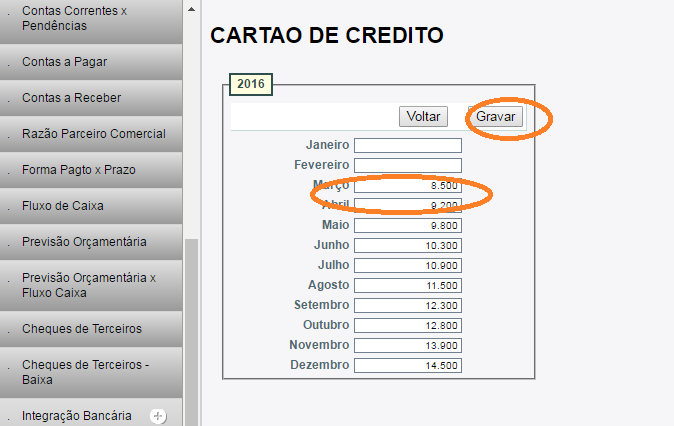Go to Contas a Receber
Screen dimensions: 674x426
[x=71, y=98]
